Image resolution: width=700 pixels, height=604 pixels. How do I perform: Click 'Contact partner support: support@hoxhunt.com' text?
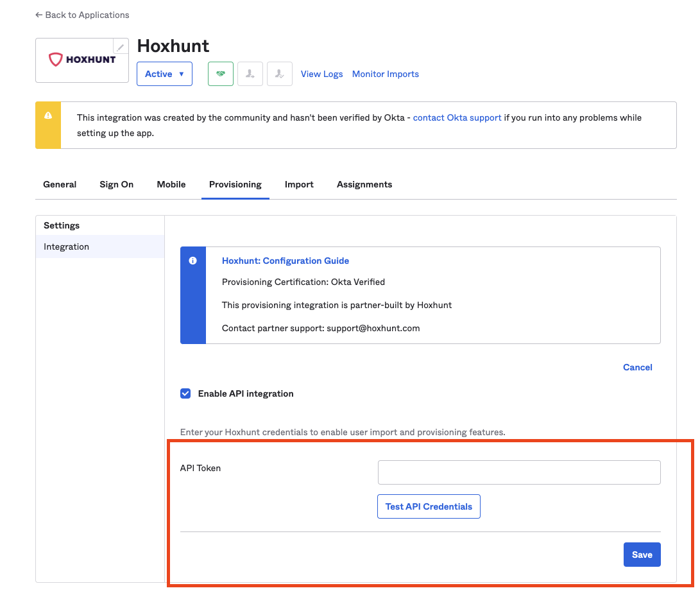pos(321,329)
